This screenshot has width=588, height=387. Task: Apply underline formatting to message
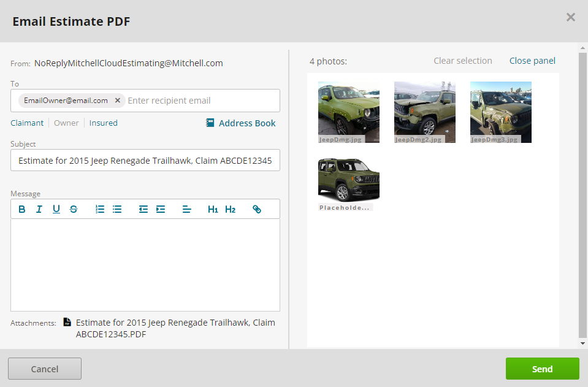click(x=56, y=209)
